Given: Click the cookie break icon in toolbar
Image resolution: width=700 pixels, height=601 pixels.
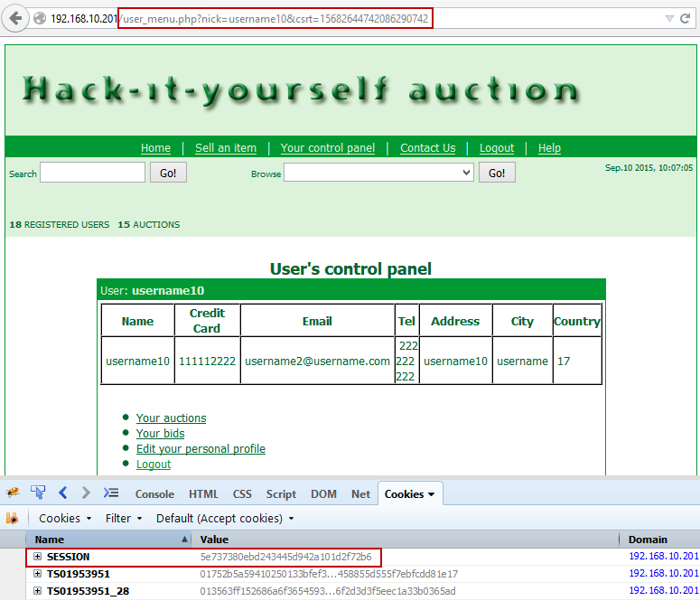Looking at the screenshot, I should tap(13, 519).
